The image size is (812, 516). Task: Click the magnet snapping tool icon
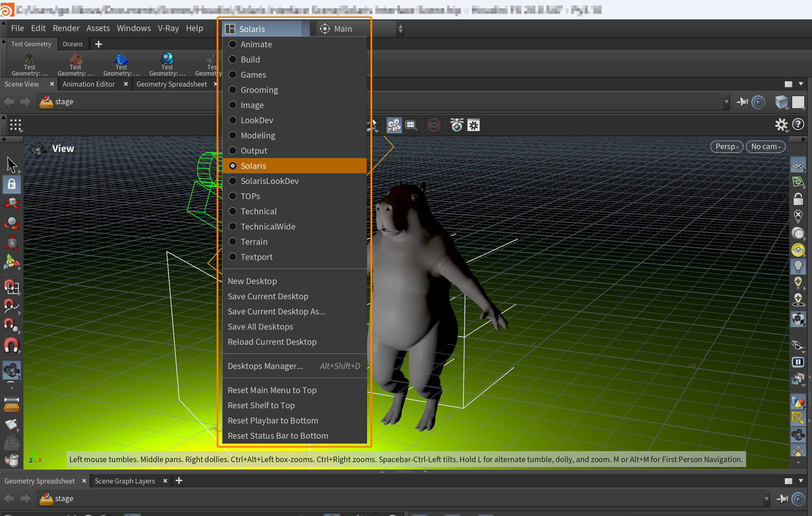click(11, 345)
